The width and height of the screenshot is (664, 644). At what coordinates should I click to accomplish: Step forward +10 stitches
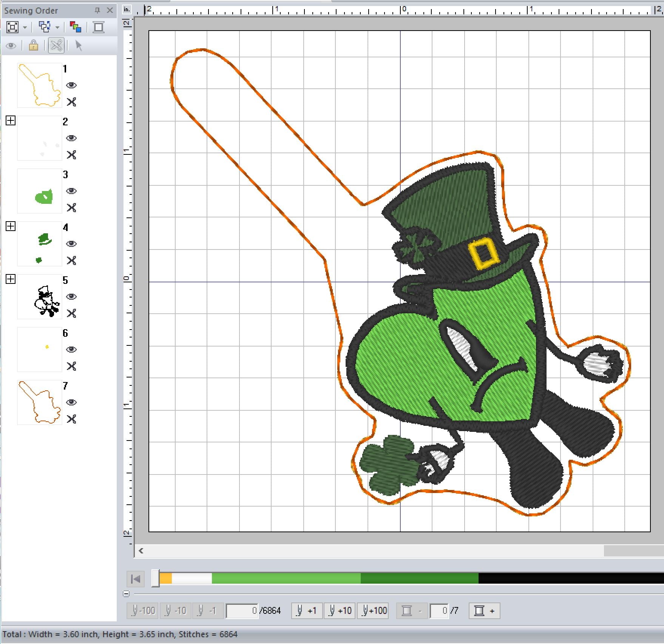coord(340,611)
